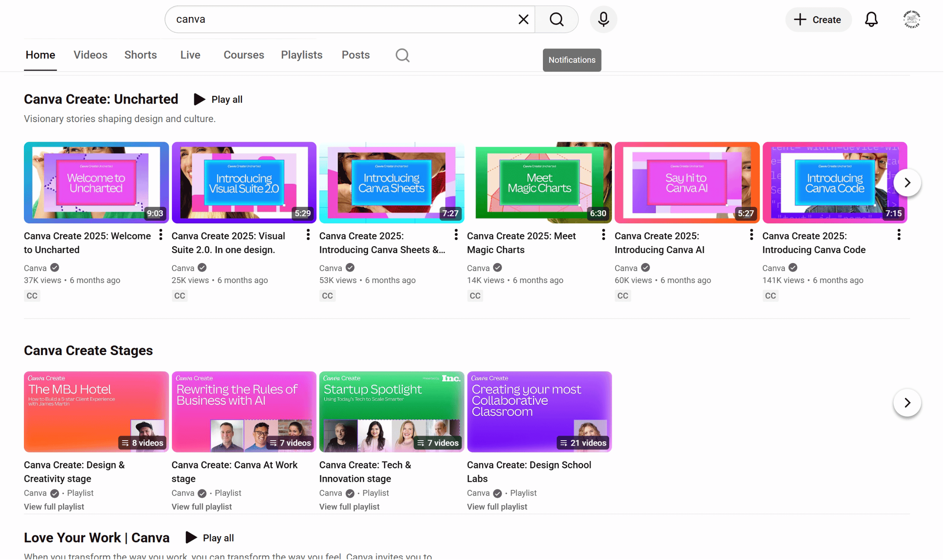Show more Canva Create Stages with the arrow
944x560 pixels.
click(907, 402)
